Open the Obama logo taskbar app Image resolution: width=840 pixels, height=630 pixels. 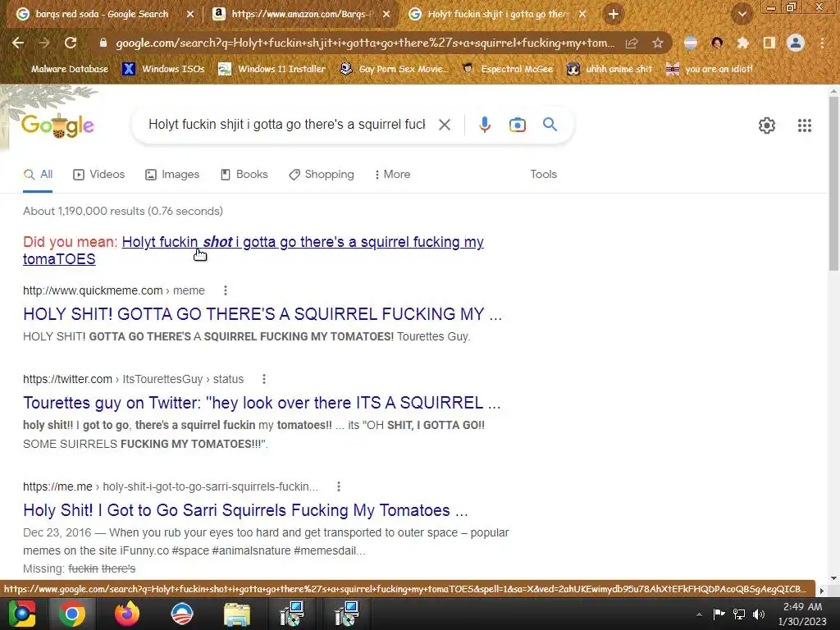[181, 614]
